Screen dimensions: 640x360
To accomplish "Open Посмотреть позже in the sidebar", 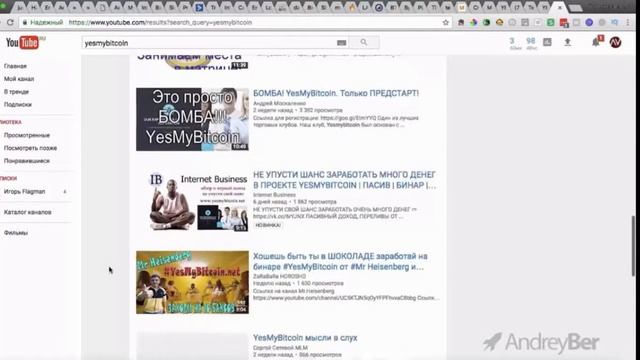I will (31, 148).
